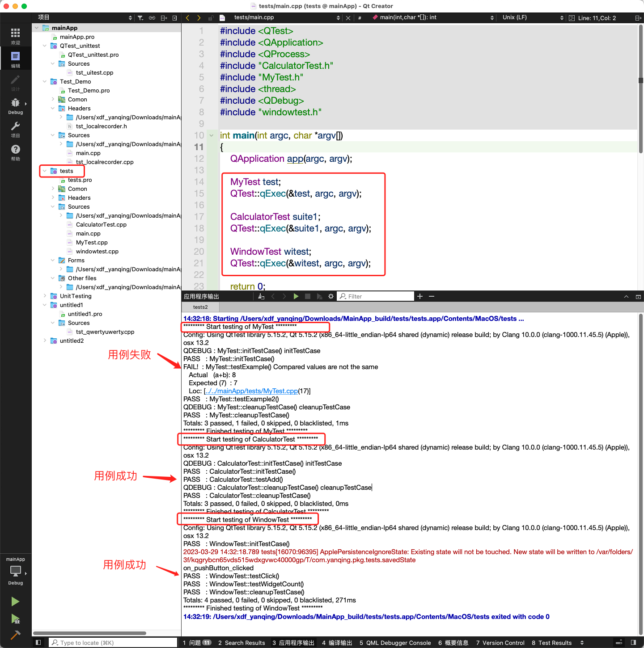Go forward in editor navigation history
Screen dimensions: 644x648
point(199,18)
